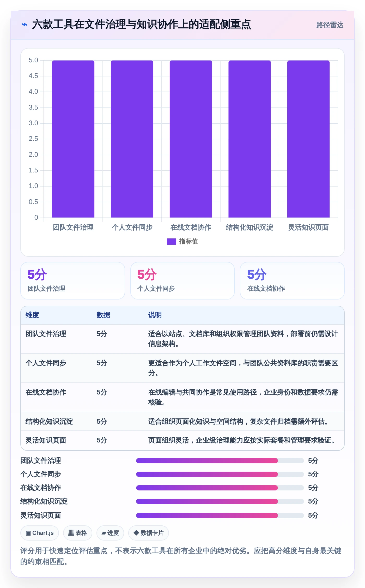Image resolution: width=365 pixels, height=588 pixels.
Task: Click the 维度 column header
Action: coord(32,315)
